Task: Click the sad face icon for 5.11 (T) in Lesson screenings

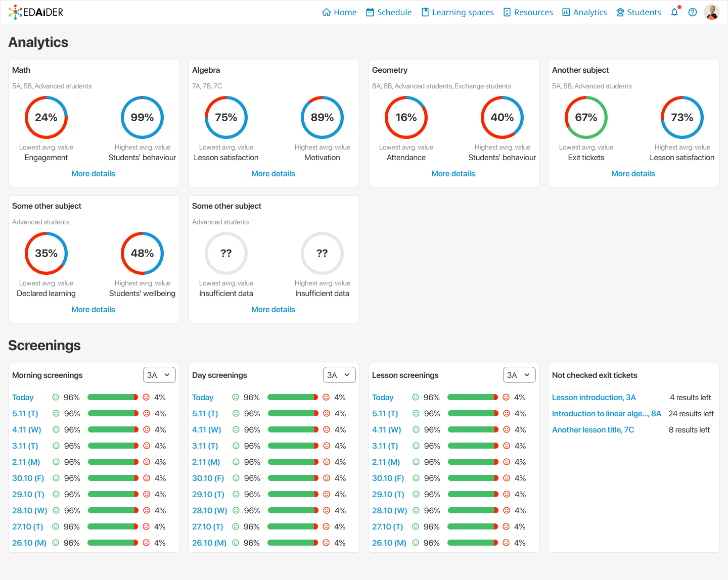Action: 506,413
